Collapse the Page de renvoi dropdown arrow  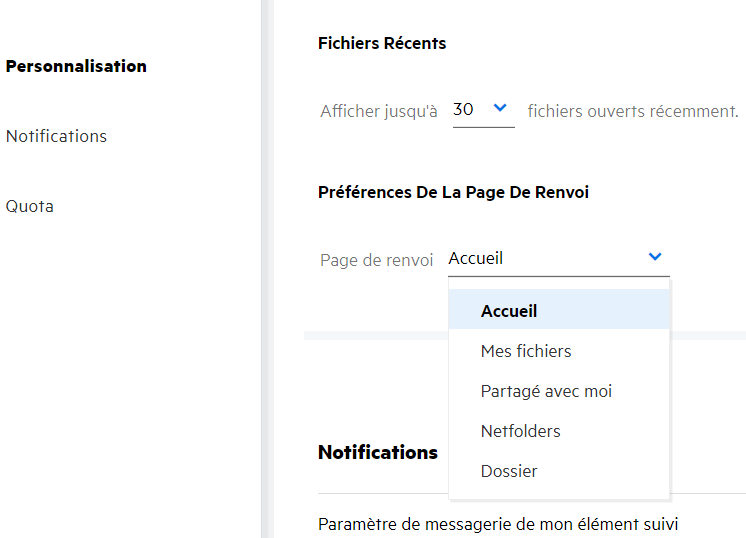point(655,257)
